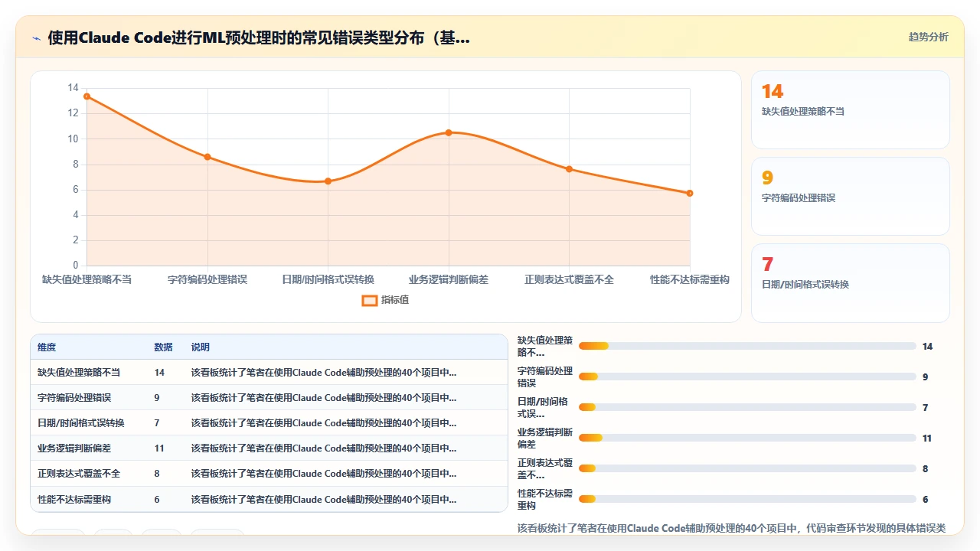Click the dashboard title starting with 使用Claude Code
This screenshot has height=551, width=980.
coord(259,38)
